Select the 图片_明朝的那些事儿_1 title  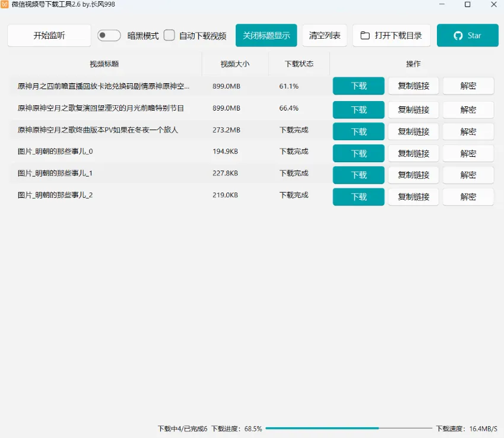[55, 174]
